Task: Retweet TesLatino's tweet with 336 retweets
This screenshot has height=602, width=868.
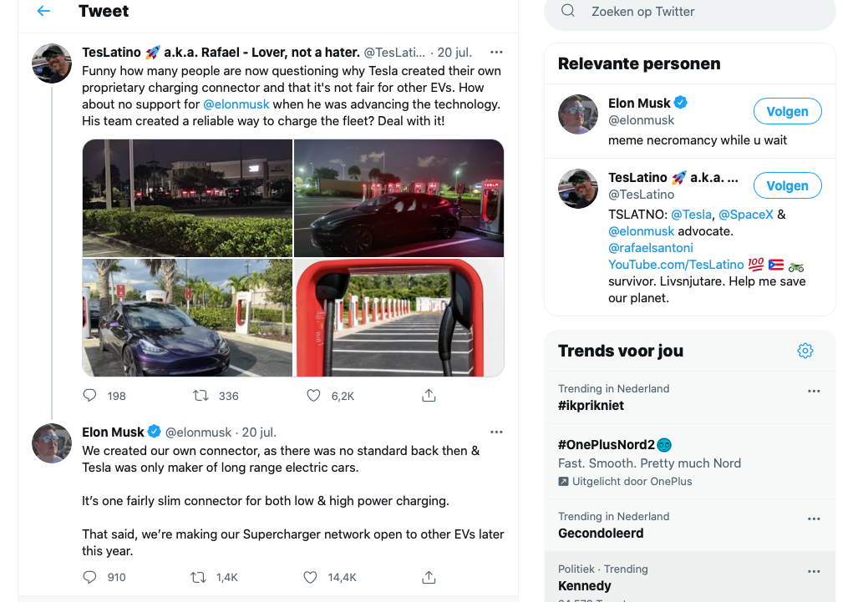Action: pyautogui.click(x=201, y=395)
